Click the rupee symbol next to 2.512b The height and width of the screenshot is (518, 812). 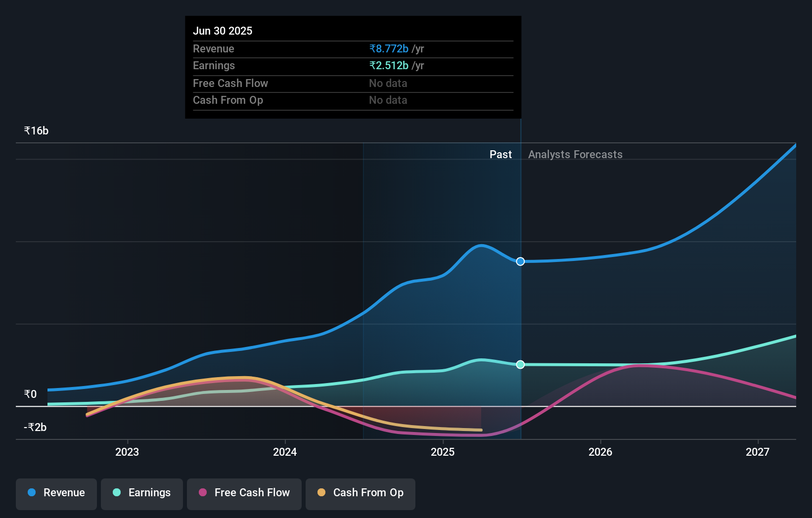[372, 65]
